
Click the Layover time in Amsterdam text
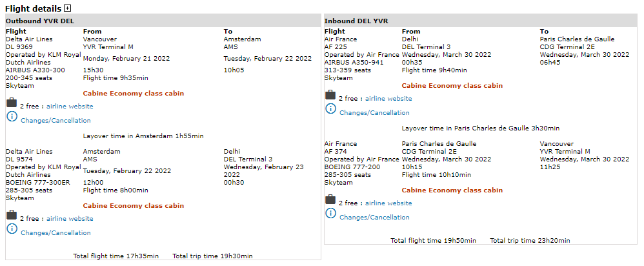143,136
